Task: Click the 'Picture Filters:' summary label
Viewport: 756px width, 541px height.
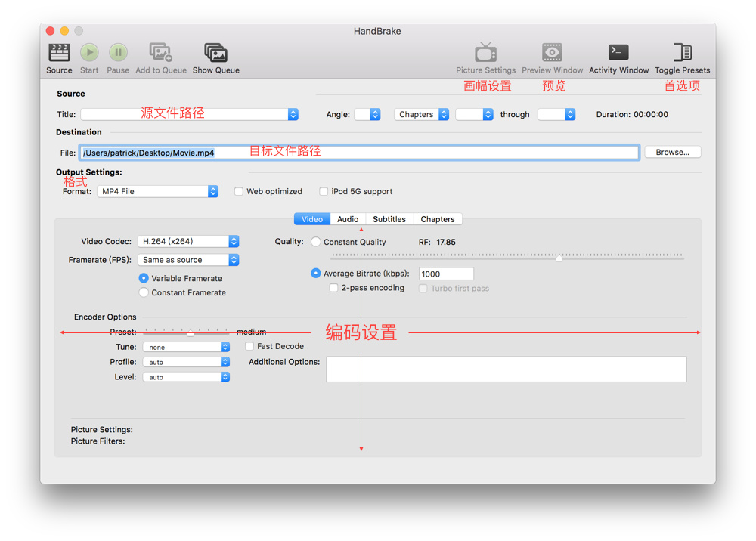Action: point(98,441)
